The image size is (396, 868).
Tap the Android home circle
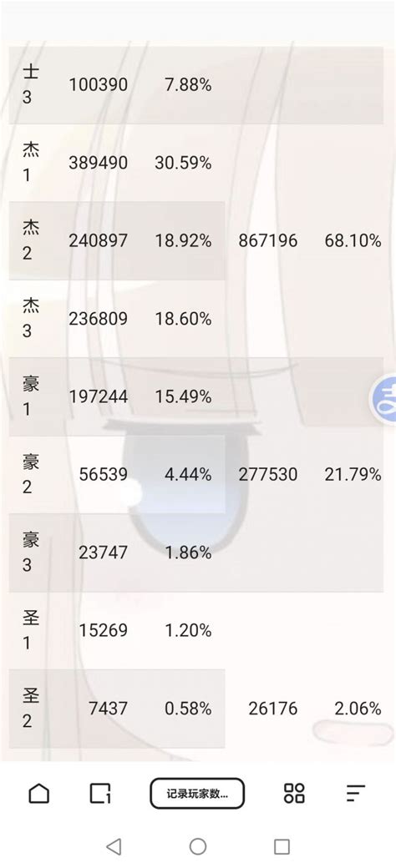coord(198,845)
